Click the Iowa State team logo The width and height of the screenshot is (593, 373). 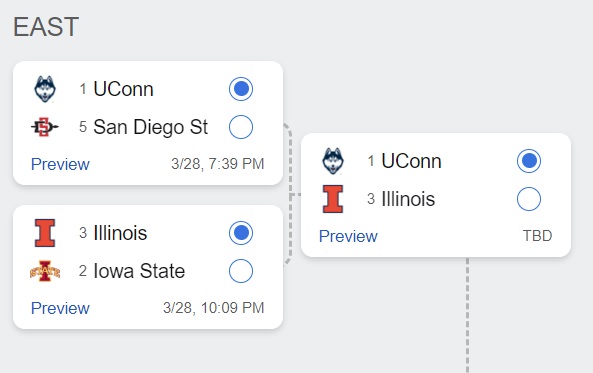point(45,271)
